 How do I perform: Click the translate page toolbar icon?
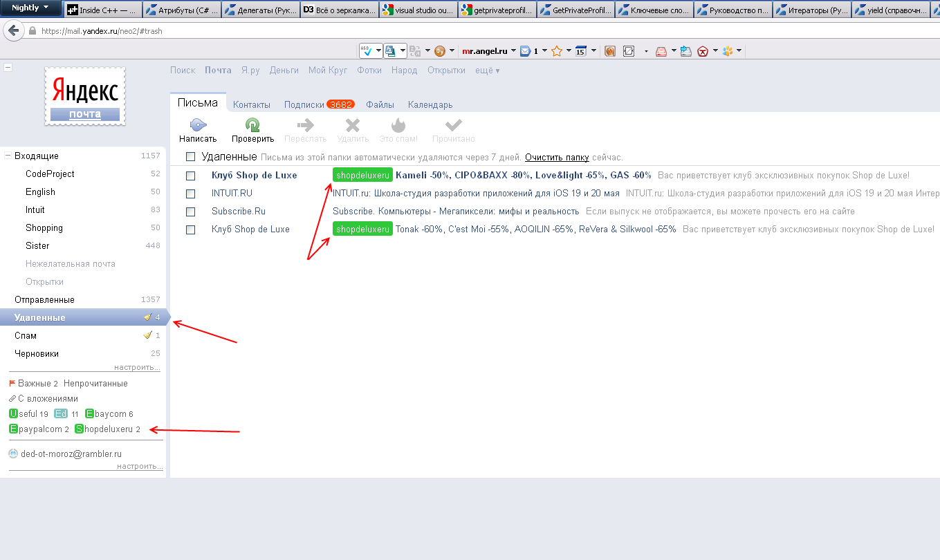[x=390, y=51]
